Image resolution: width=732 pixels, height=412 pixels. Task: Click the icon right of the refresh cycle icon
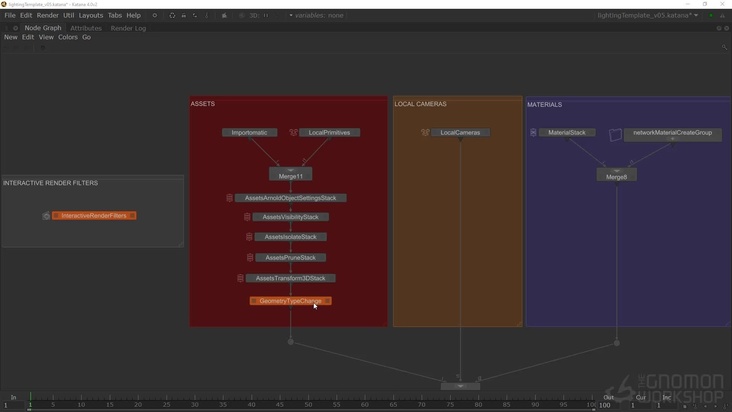(183, 15)
